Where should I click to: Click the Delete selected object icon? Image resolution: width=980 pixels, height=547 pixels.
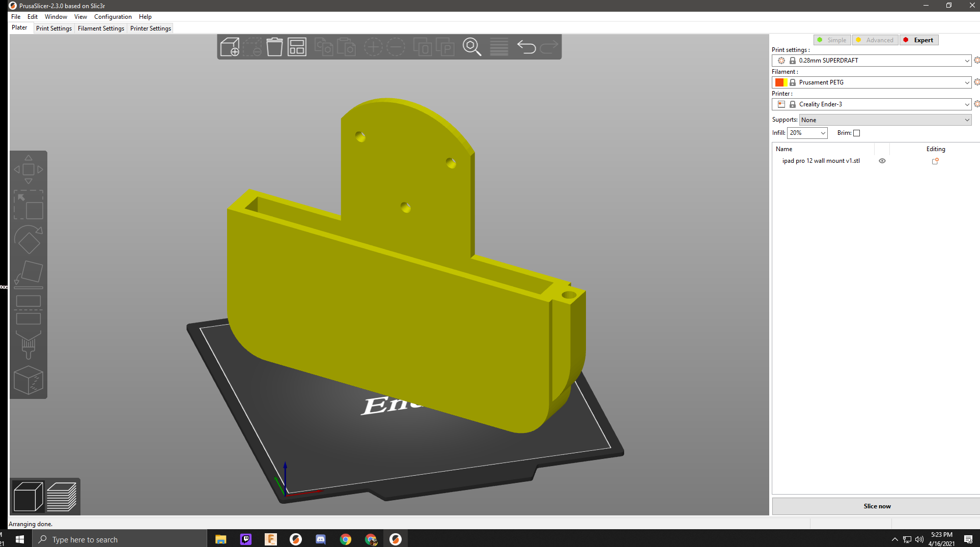click(252, 47)
